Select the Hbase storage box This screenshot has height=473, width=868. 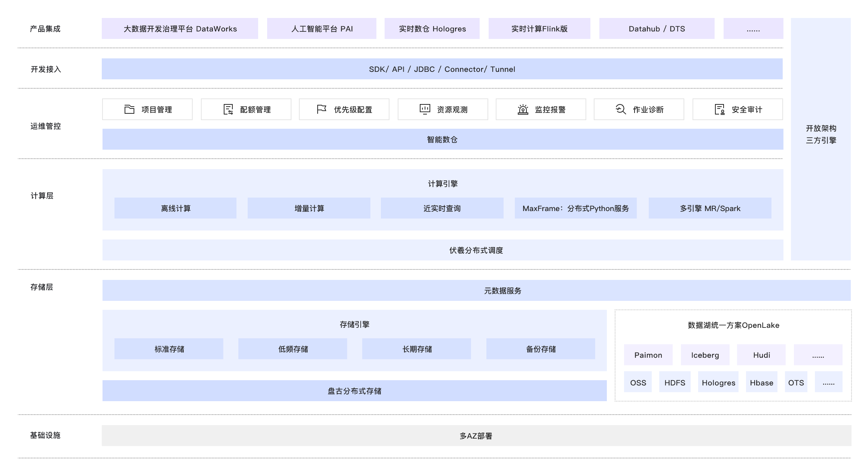[762, 382]
